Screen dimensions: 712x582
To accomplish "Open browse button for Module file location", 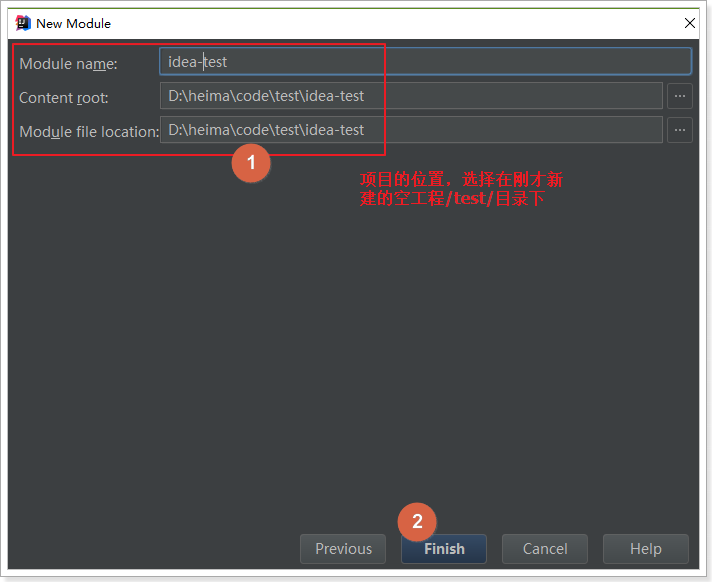I will (680, 130).
